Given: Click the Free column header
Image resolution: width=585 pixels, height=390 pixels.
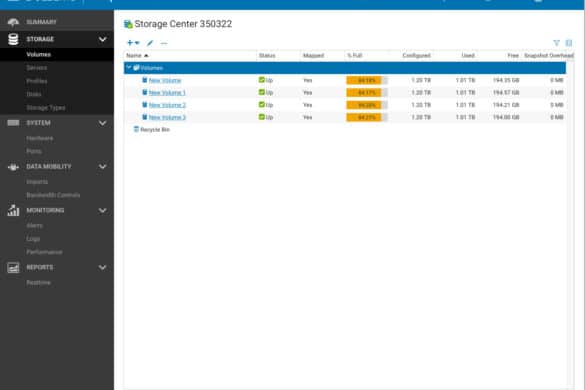Looking at the screenshot, I should coord(513,56).
